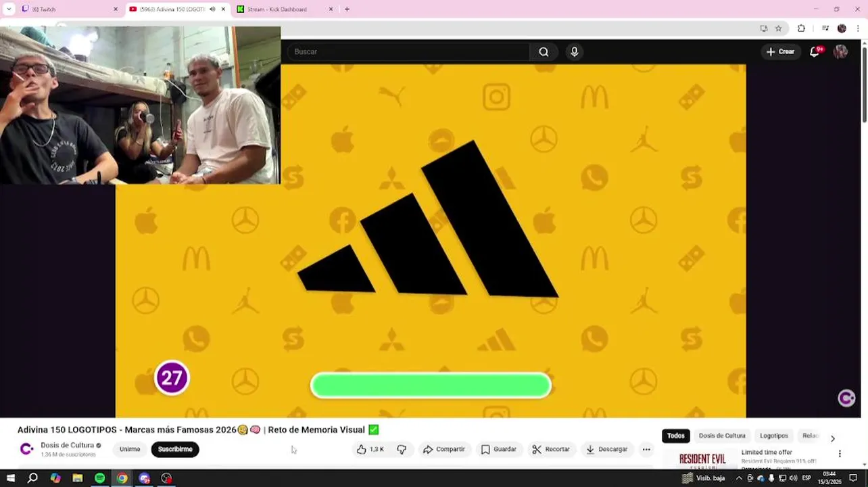Dislike the video with thumbs down
Screen dimensions: 868x487
tap(402, 449)
